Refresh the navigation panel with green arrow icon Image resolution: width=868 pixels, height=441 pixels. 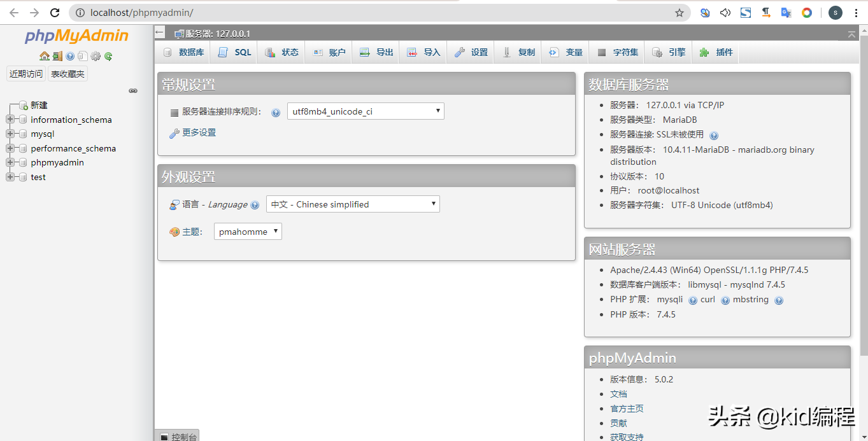[x=108, y=56]
